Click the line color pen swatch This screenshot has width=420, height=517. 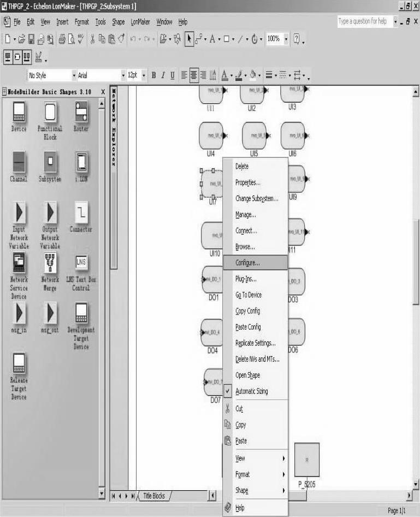(x=239, y=75)
